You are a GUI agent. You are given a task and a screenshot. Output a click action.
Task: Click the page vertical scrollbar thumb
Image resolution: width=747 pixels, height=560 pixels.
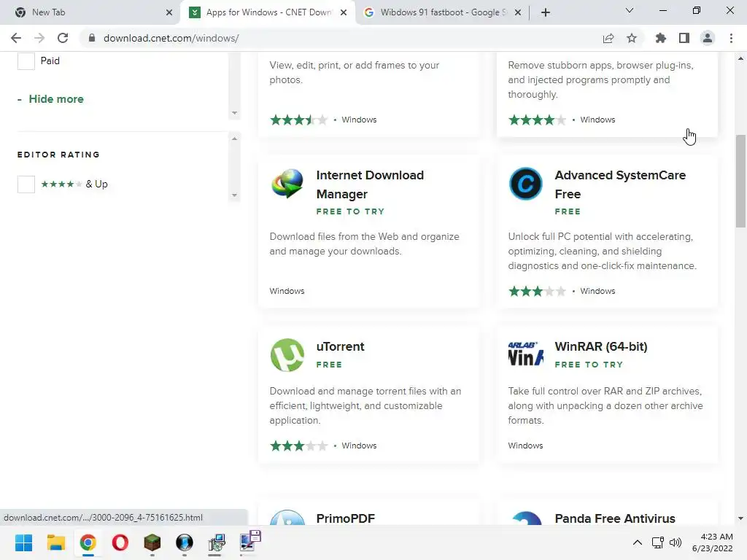pos(740,181)
